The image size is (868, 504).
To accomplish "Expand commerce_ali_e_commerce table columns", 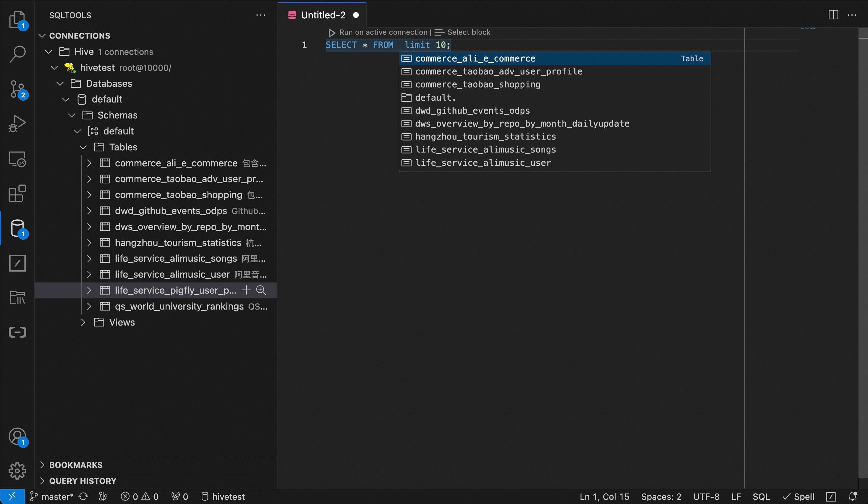I will (x=89, y=163).
